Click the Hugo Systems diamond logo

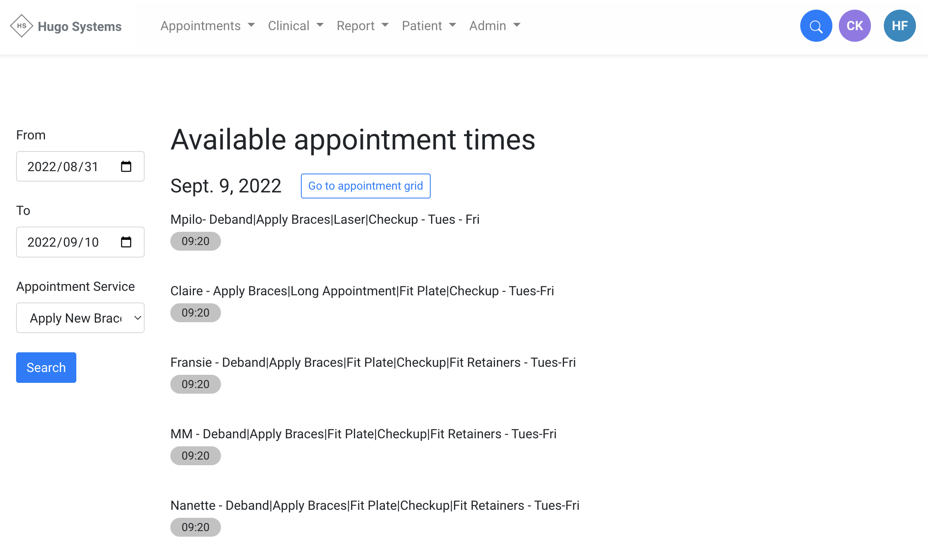click(x=21, y=26)
